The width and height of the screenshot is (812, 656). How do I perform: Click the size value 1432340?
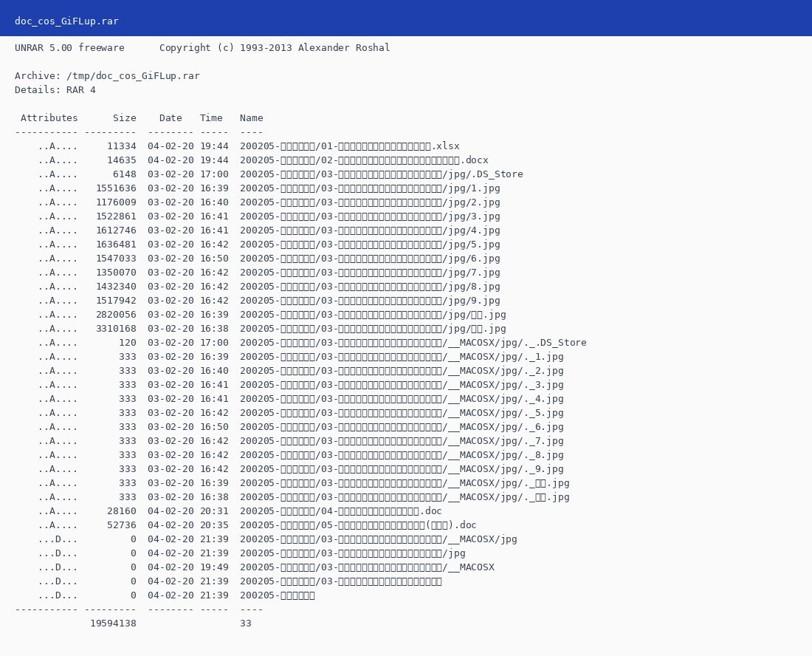pyautogui.click(x=116, y=286)
